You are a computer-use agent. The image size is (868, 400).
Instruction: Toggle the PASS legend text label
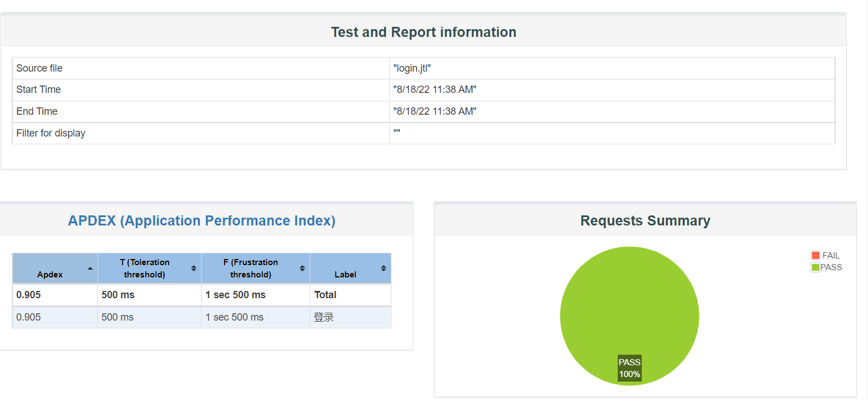tap(831, 267)
